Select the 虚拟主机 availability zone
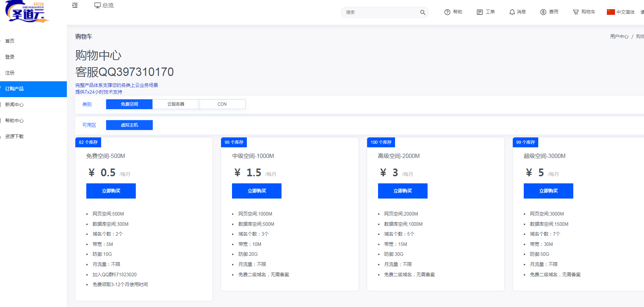The width and height of the screenshot is (644, 307). [129, 125]
